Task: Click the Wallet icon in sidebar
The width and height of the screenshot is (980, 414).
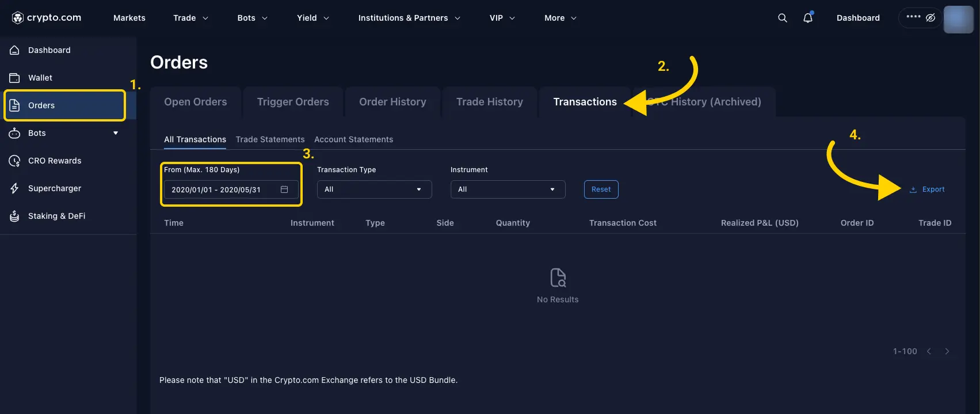Action: 15,78
